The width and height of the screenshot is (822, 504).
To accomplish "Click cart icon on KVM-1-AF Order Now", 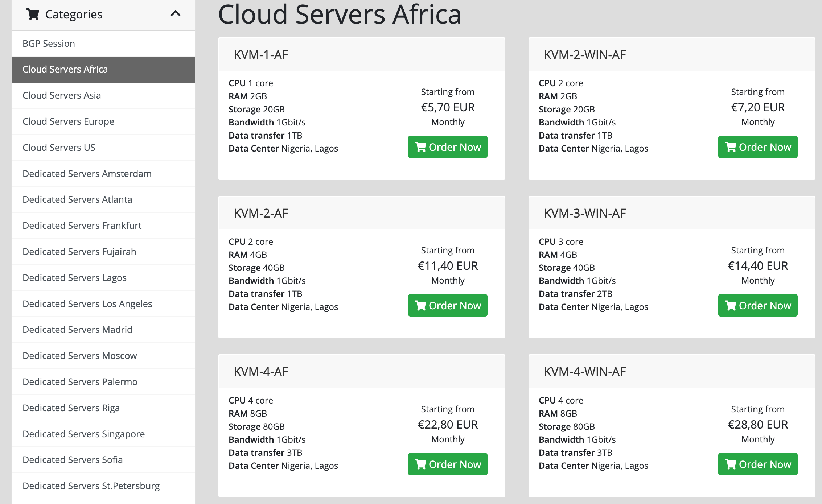I will (x=420, y=147).
